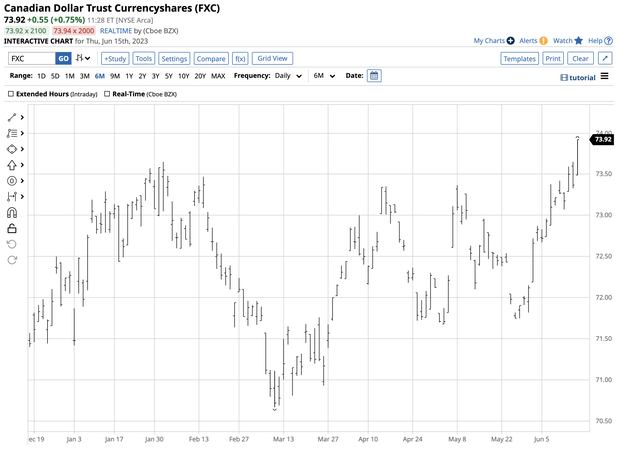Select the circled target annotation tool

coord(12,181)
